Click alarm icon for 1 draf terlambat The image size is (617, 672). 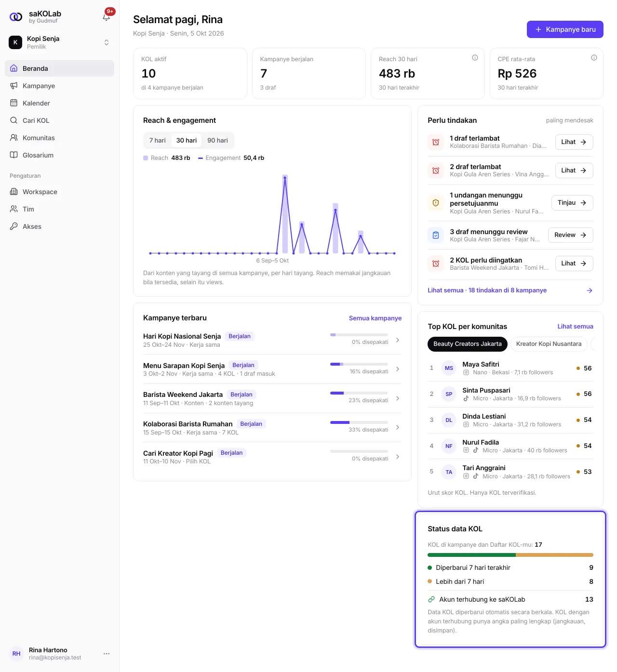point(436,142)
